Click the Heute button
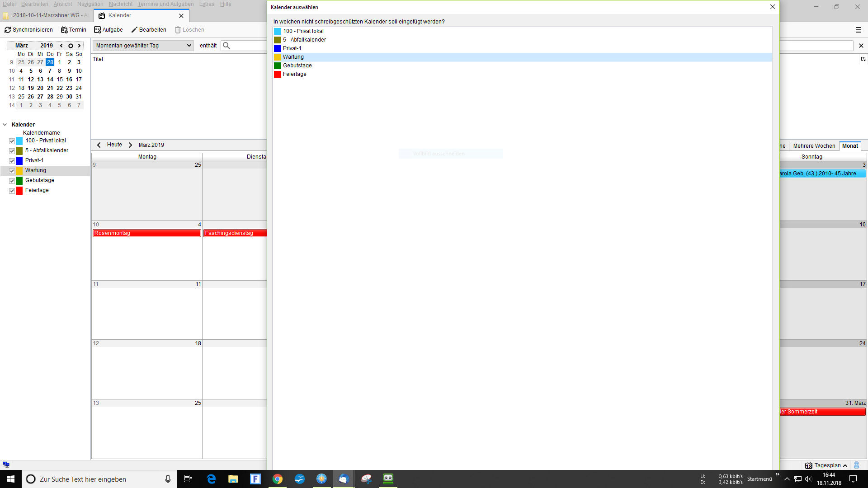This screenshot has height=488, width=868. (114, 145)
